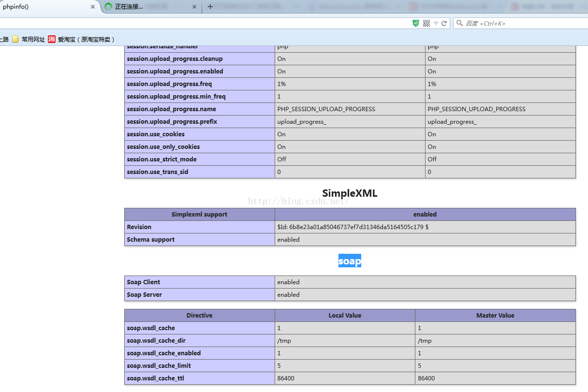Click the soap.wsdl_cache_ttl directive
This screenshot has height=392, width=588.
click(155, 378)
